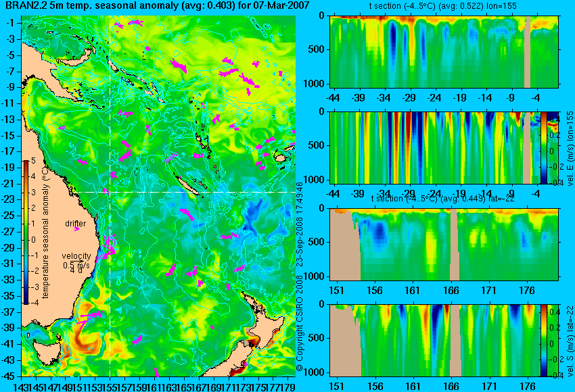This screenshot has height=392, width=575.
Task: Click the '-21' latitude tick on the map
Action: pyautogui.click(x=9, y=183)
